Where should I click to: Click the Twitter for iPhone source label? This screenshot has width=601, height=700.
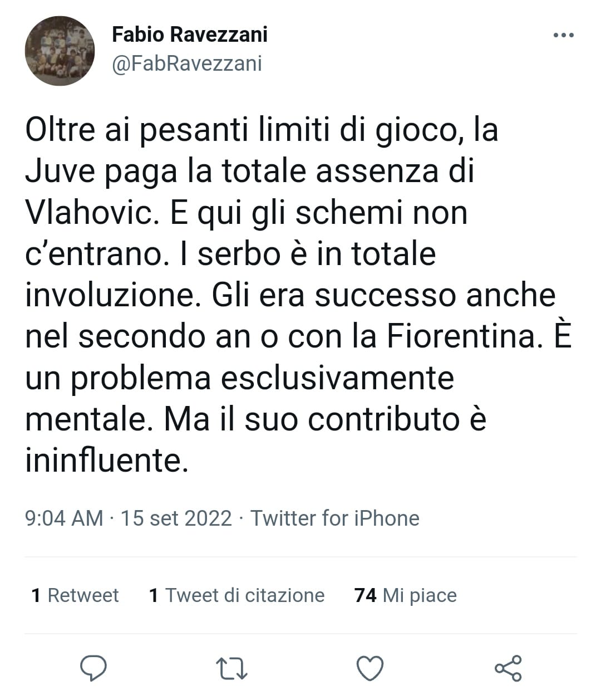(x=334, y=518)
